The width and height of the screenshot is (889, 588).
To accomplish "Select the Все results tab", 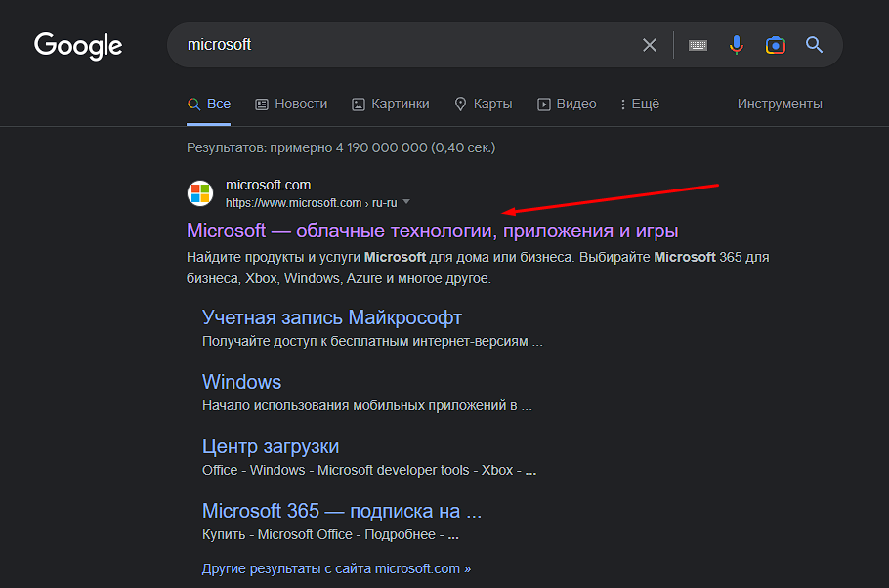I will point(209,104).
